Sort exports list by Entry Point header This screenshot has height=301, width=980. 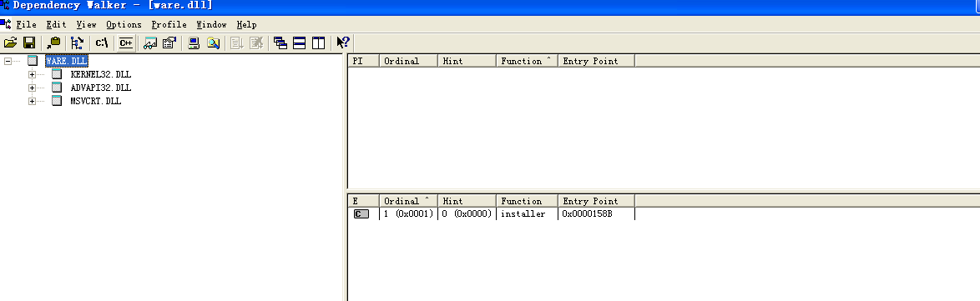pyautogui.click(x=596, y=200)
